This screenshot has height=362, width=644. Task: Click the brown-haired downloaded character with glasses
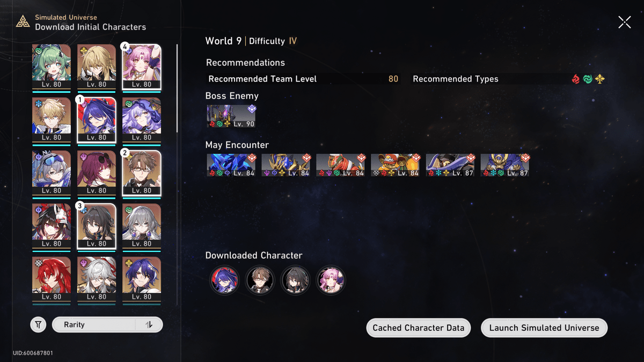(260, 280)
